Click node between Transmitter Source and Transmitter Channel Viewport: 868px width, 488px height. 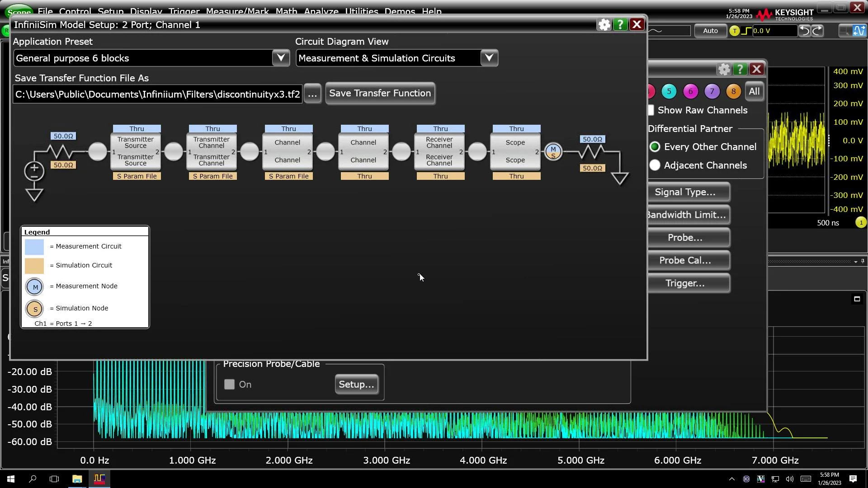(x=174, y=152)
